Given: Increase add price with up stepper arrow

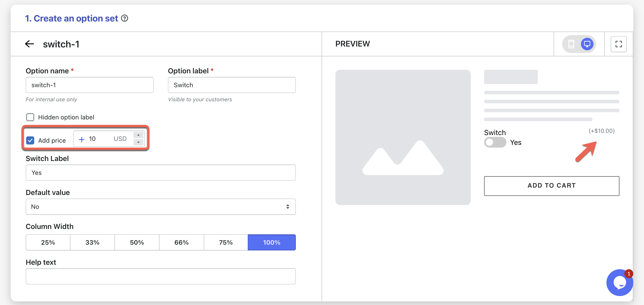Looking at the screenshot, I should [138, 135].
